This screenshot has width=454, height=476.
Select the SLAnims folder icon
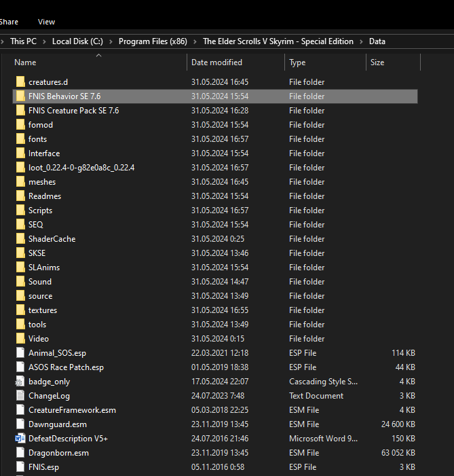[20, 268]
